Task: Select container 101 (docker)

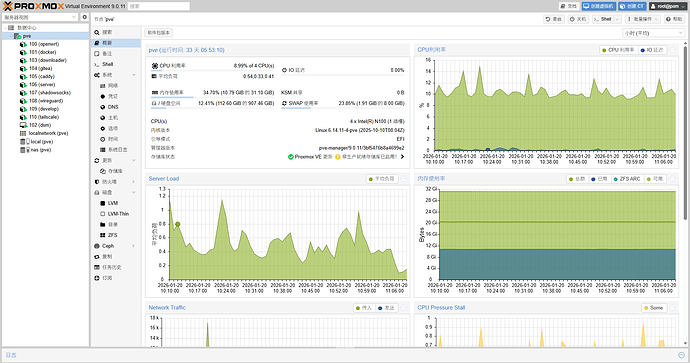Action: [42, 52]
